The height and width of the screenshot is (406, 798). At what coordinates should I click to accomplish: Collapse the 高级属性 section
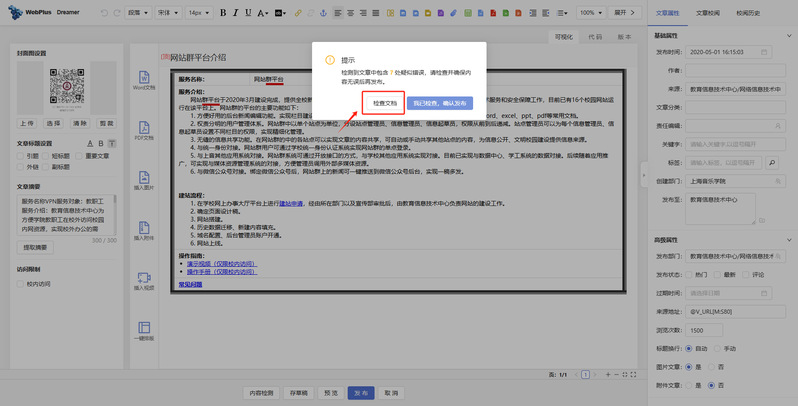tap(789, 240)
